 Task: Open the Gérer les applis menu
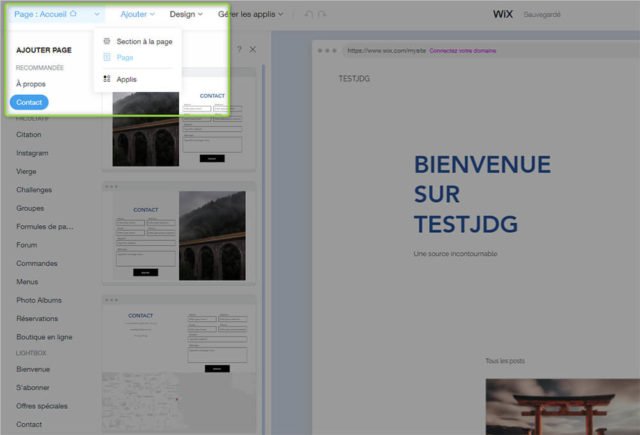250,14
